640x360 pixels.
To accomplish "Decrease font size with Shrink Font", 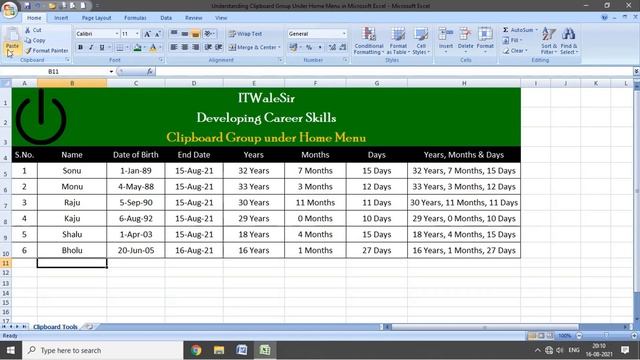I will click(158, 34).
